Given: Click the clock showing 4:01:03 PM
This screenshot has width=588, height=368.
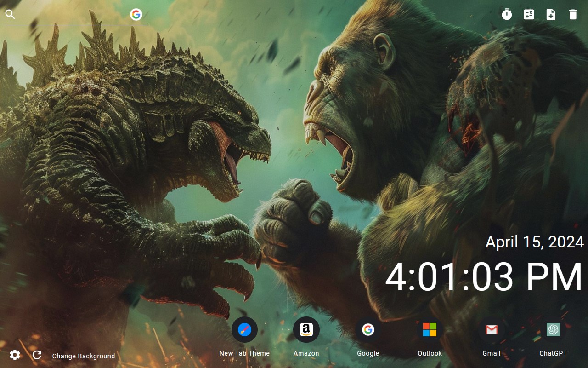Looking at the screenshot, I should [x=484, y=277].
